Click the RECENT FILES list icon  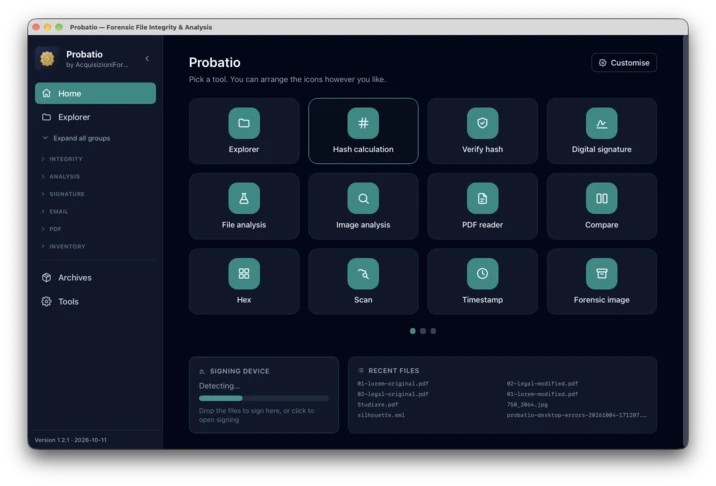coord(361,370)
